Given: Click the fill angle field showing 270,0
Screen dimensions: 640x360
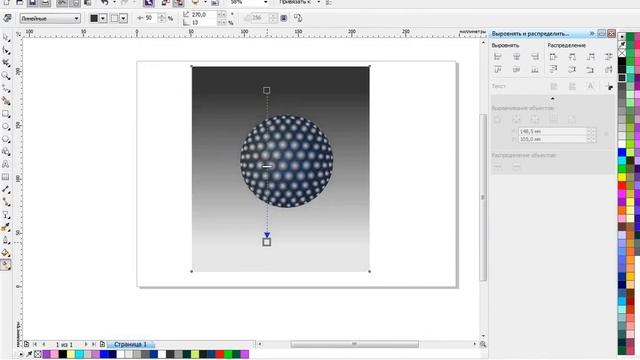Looking at the screenshot, I should pyautogui.click(x=203, y=15).
